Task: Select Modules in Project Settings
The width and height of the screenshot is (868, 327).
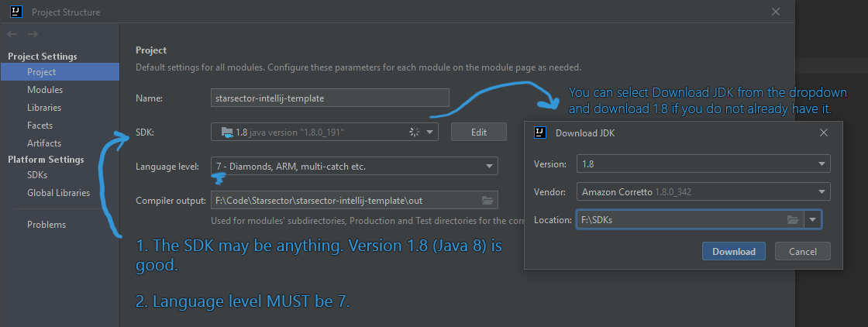Action: (45, 90)
